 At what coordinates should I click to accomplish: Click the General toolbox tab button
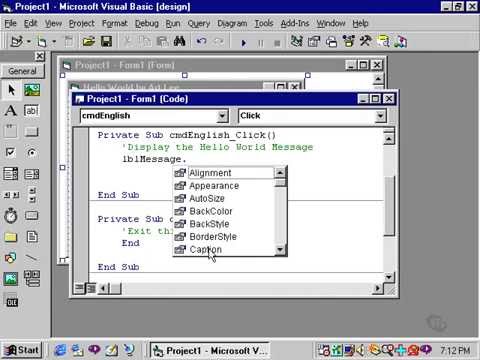pos(23,71)
